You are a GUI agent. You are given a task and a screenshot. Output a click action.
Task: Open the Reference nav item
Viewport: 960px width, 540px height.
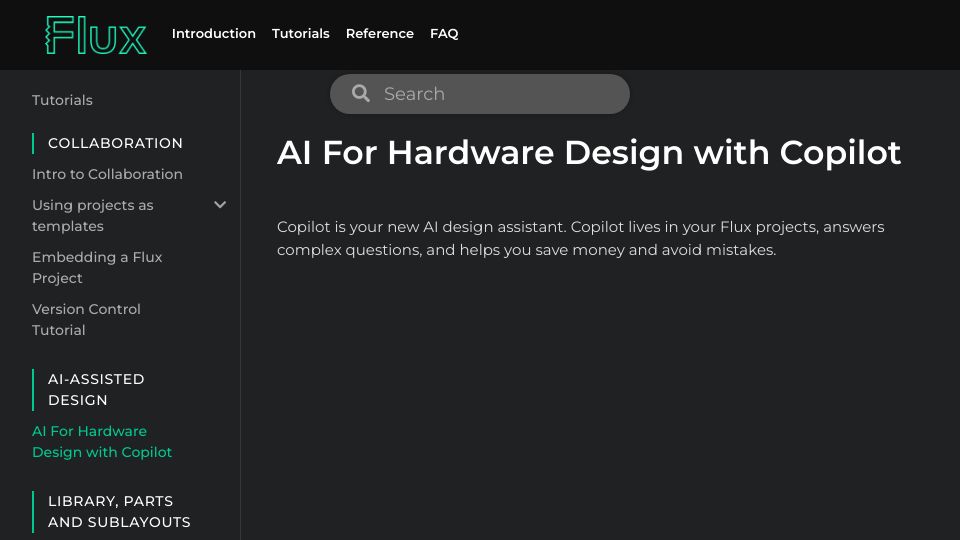click(x=380, y=34)
